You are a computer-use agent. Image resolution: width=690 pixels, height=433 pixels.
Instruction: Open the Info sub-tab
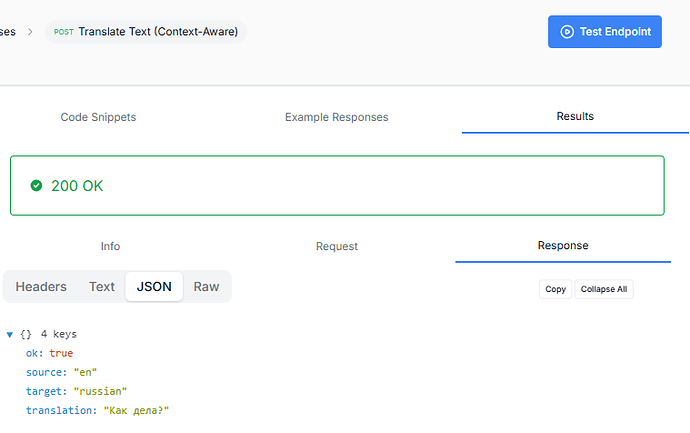coord(110,246)
